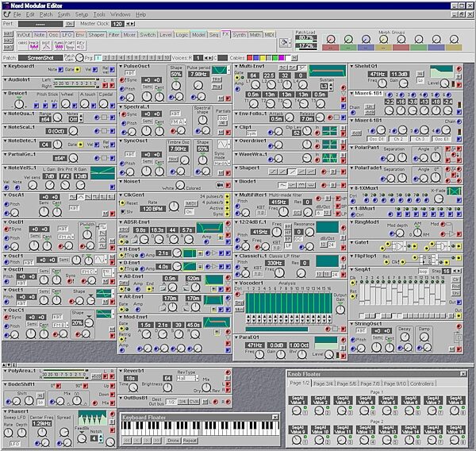Click the Vocoder1 band analysis display

[x=289, y=303]
